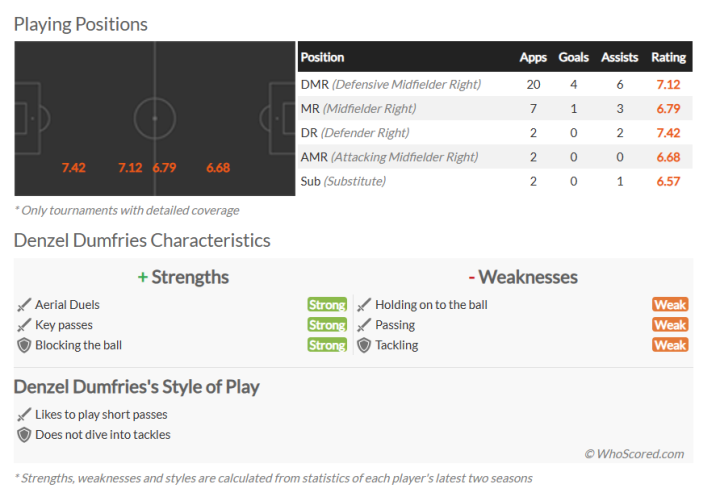
Task: Click the sword icon next to Passing weakness
Action: point(365,325)
